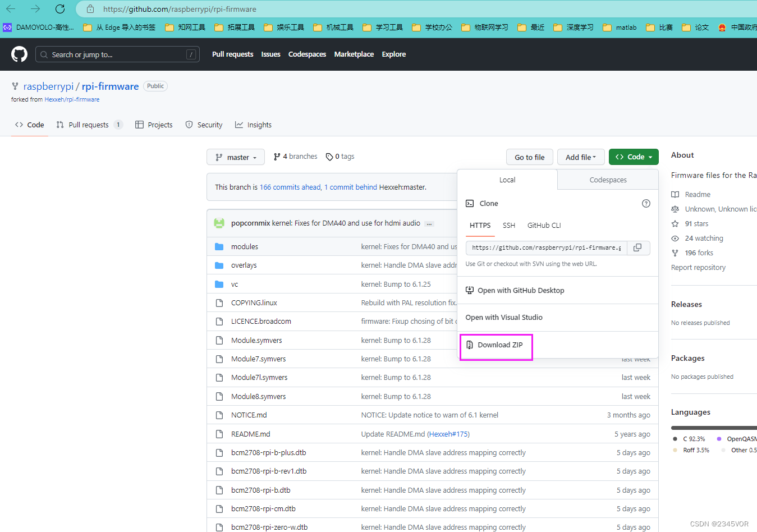The width and height of the screenshot is (757, 532).
Task: Click the 0 tags link
Action: [340, 157]
